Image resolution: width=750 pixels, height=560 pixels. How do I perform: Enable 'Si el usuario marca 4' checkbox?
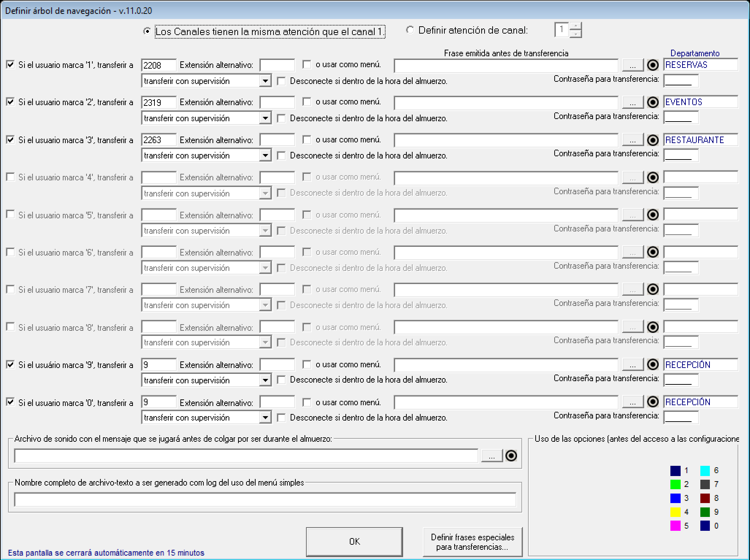point(11,177)
